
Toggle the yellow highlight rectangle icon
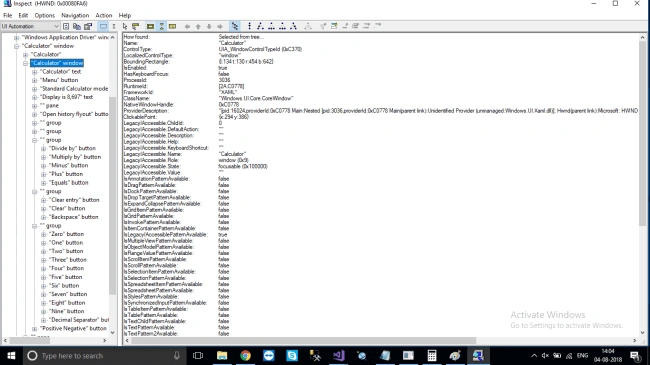click(150, 26)
